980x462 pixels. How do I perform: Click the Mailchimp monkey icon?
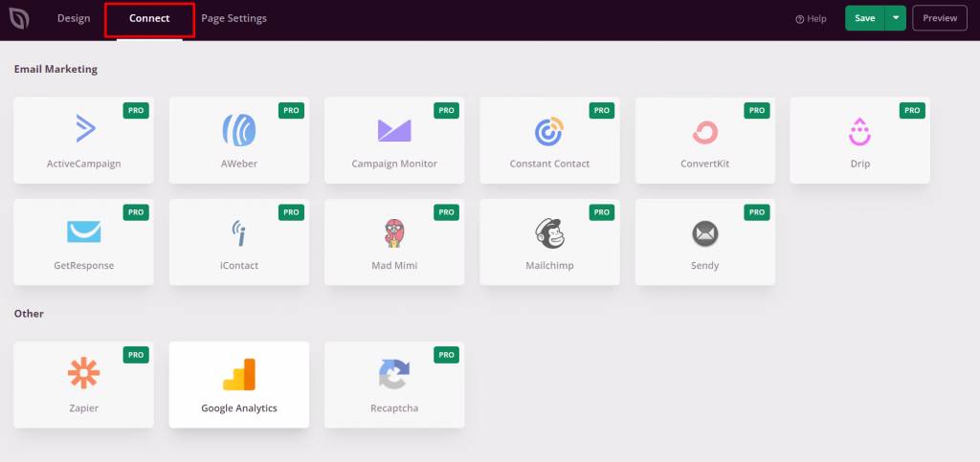550,232
